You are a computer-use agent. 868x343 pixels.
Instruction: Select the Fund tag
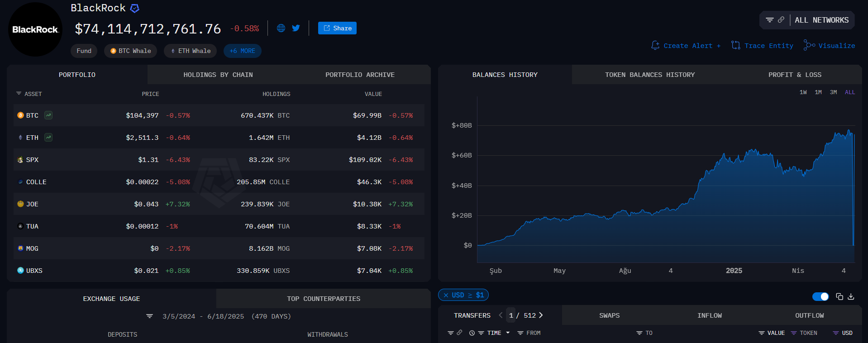84,51
